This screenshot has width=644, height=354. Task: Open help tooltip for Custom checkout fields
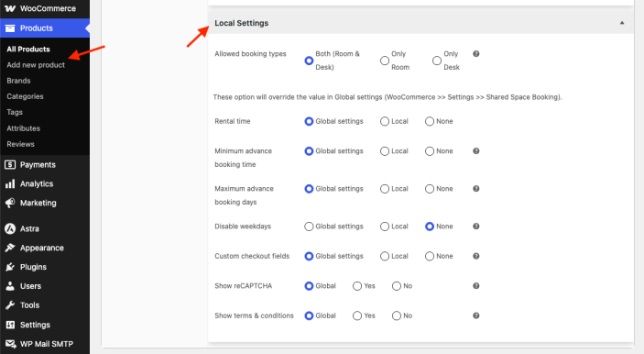pos(476,256)
